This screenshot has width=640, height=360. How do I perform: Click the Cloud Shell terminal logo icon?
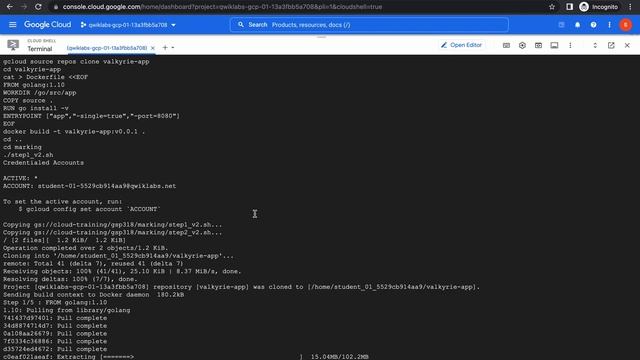pyautogui.click(x=13, y=45)
